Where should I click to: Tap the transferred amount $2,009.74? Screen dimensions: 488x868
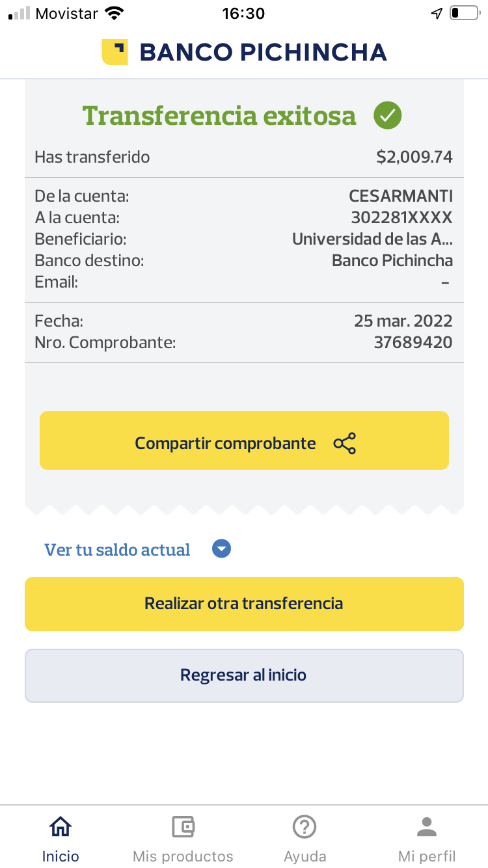pos(414,157)
